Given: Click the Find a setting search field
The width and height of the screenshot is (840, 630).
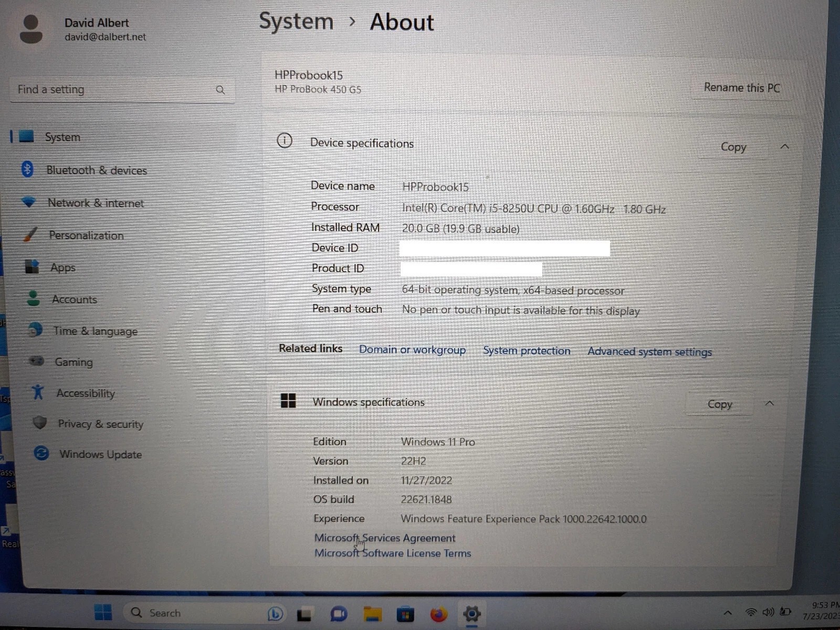Looking at the screenshot, I should pos(122,90).
